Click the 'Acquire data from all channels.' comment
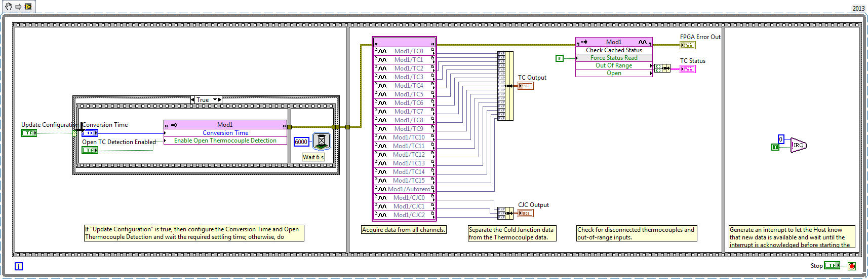The height and width of the screenshot is (279, 868). (x=404, y=230)
